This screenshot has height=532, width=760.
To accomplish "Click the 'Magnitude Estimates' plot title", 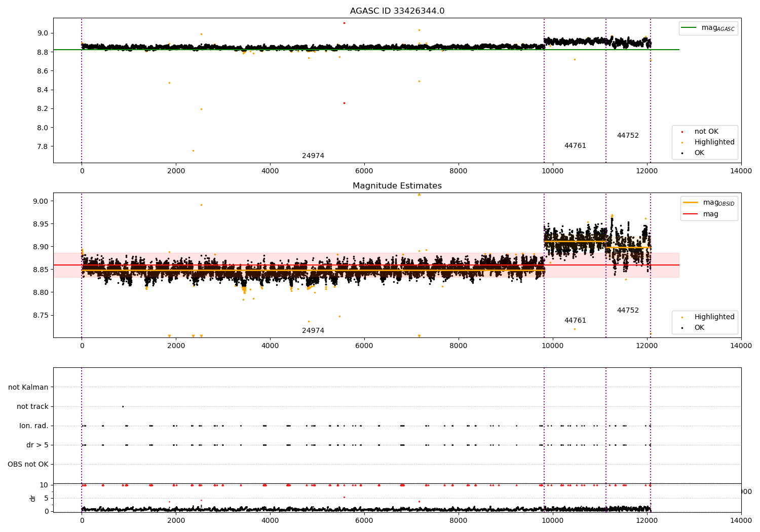I will (x=397, y=186).
